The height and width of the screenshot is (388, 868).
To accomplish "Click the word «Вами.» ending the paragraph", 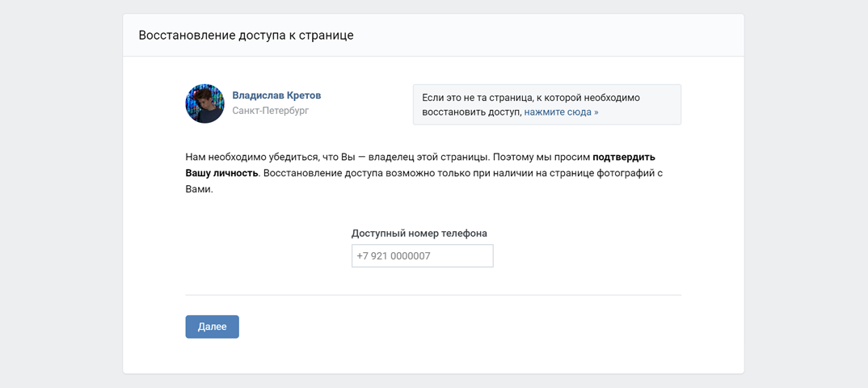I will [199, 189].
